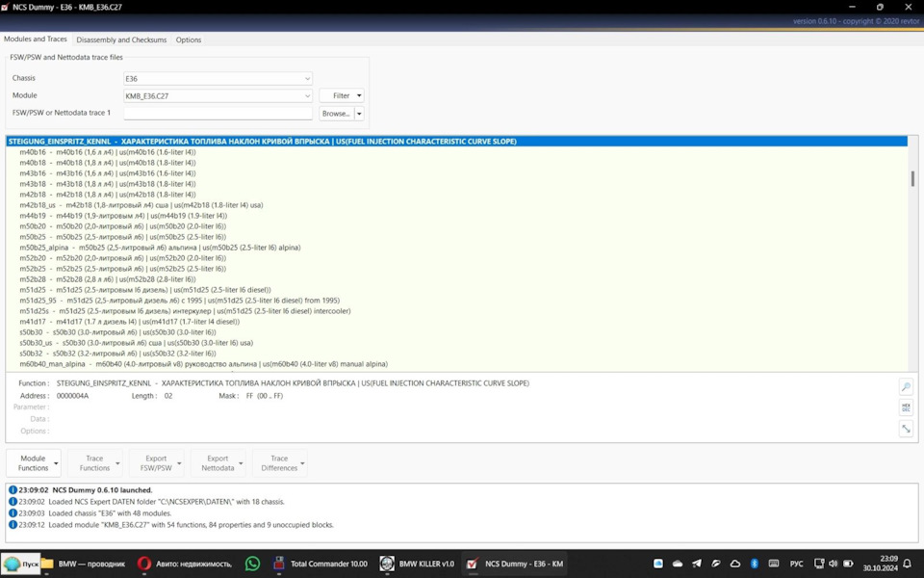Select the m43b16 list row
924x578 pixels.
tap(456, 173)
